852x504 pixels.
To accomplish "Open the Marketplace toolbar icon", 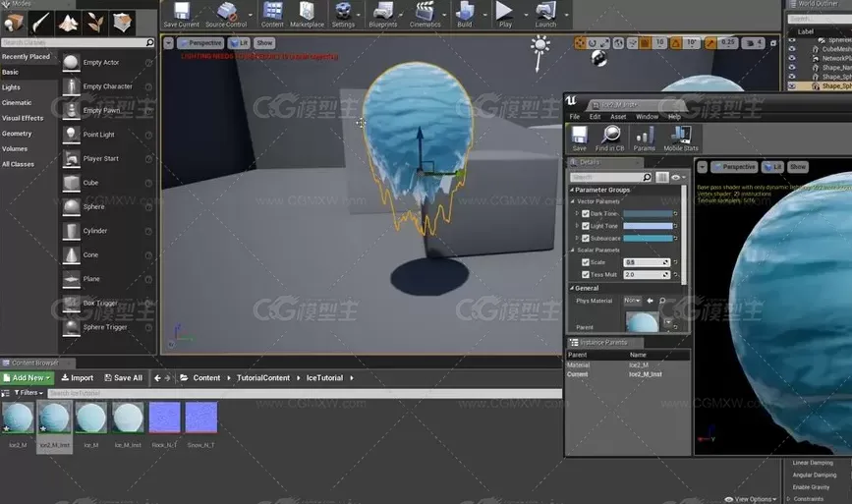I will point(307,15).
